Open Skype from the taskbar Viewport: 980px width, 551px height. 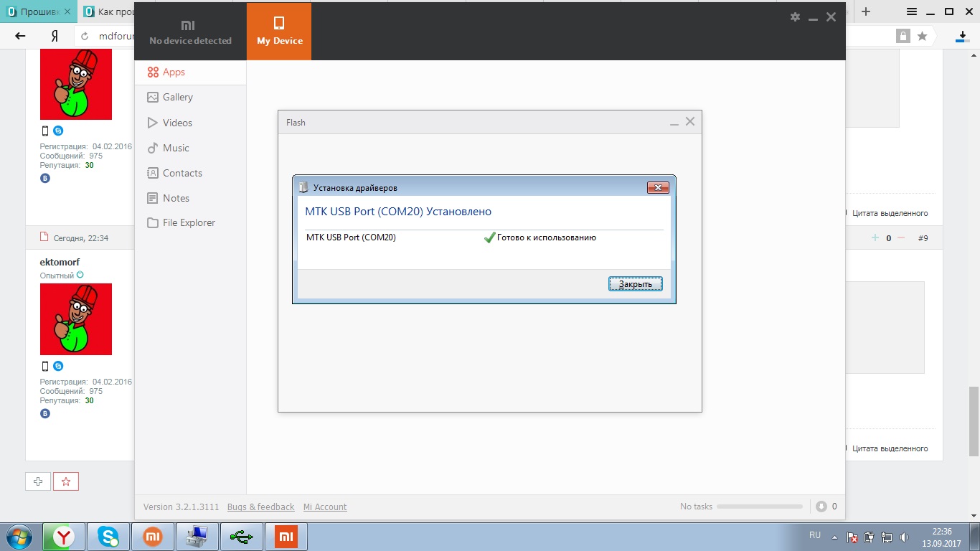pyautogui.click(x=108, y=537)
